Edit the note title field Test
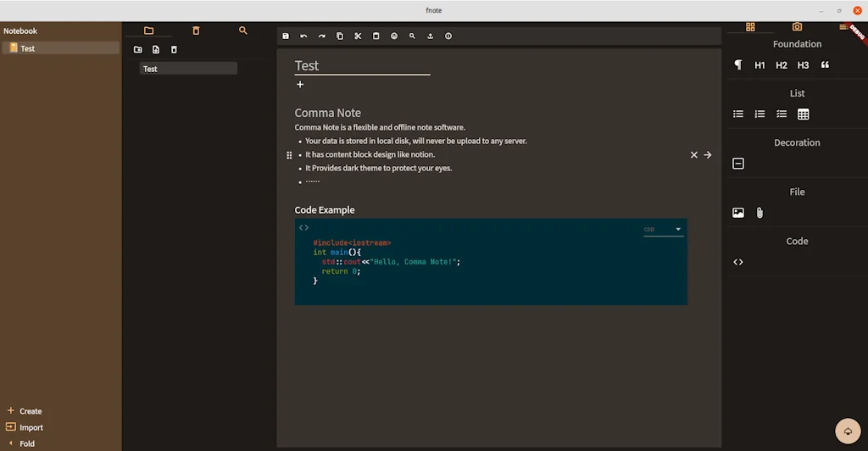This screenshot has height=451, width=868. [x=362, y=66]
